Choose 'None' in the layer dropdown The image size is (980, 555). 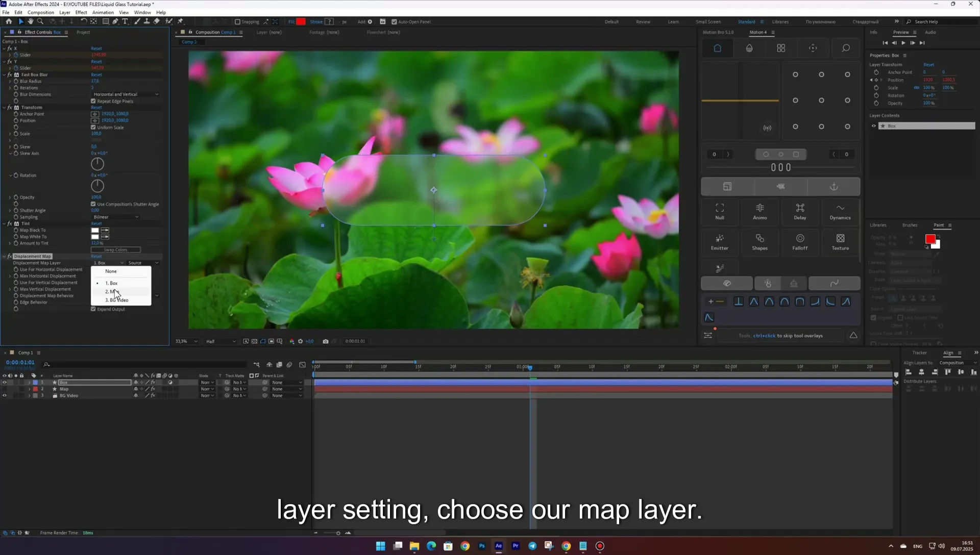pyautogui.click(x=121, y=271)
